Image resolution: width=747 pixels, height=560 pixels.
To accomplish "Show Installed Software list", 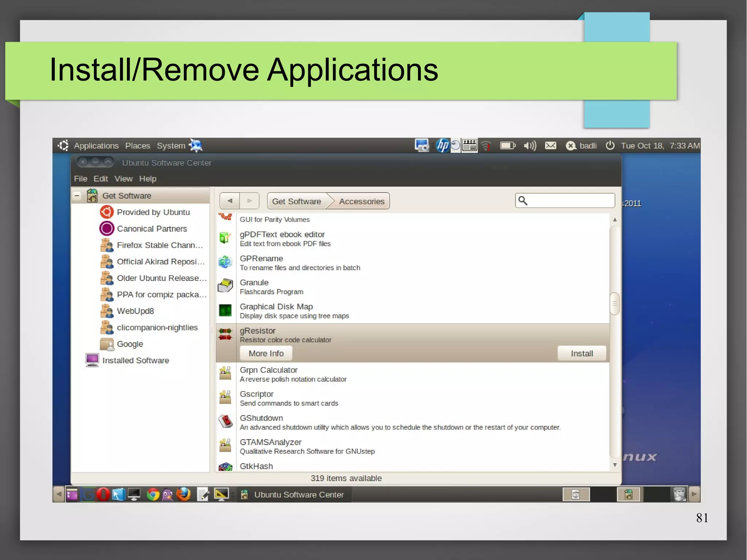I will (136, 360).
